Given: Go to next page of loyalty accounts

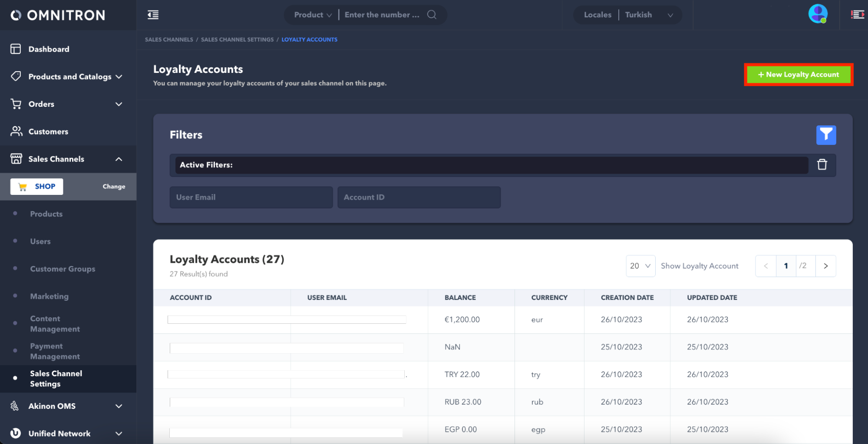Looking at the screenshot, I should coord(825,266).
